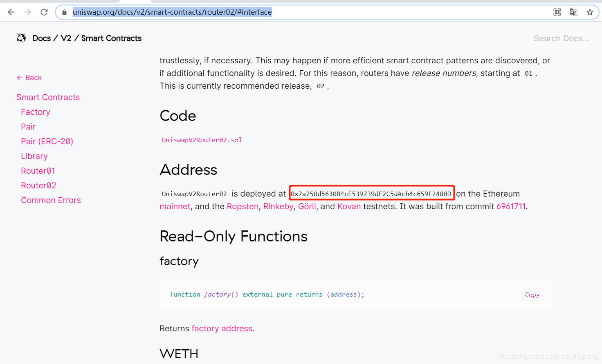Screen dimensions: 602x364
Task: Click the factory subheading
Action: pos(179,261)
